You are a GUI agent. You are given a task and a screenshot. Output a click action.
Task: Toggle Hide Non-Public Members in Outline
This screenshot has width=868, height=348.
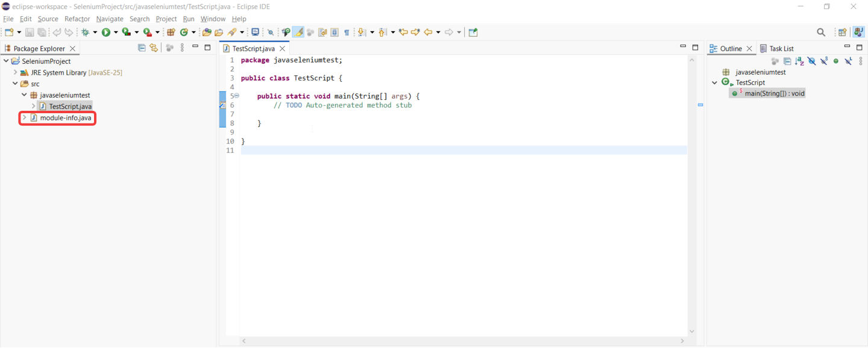click(836, 61)
